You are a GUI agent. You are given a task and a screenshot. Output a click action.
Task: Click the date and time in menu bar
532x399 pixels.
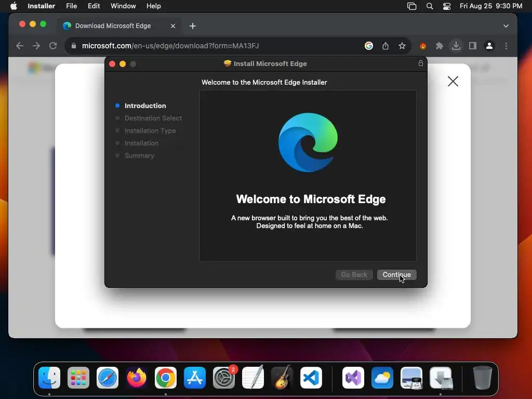pos(490,6)
